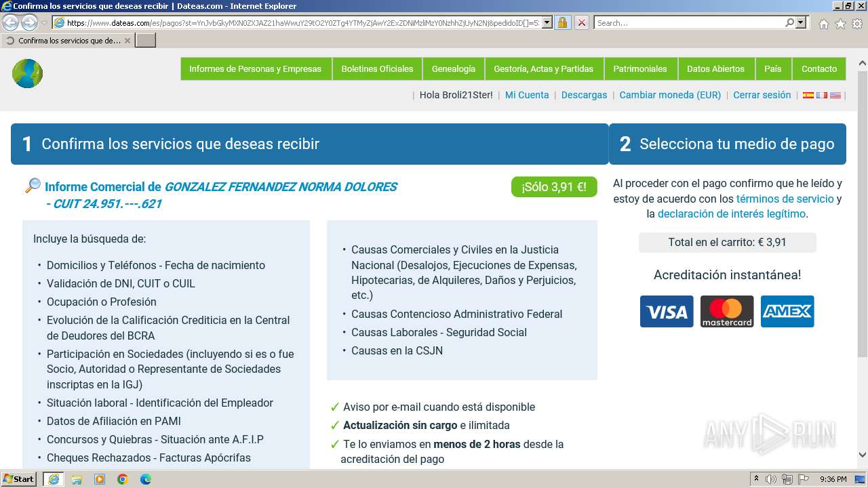Expand the address bar URL dropdown
This screenshot has width=868, height=488.
(547, 22)
